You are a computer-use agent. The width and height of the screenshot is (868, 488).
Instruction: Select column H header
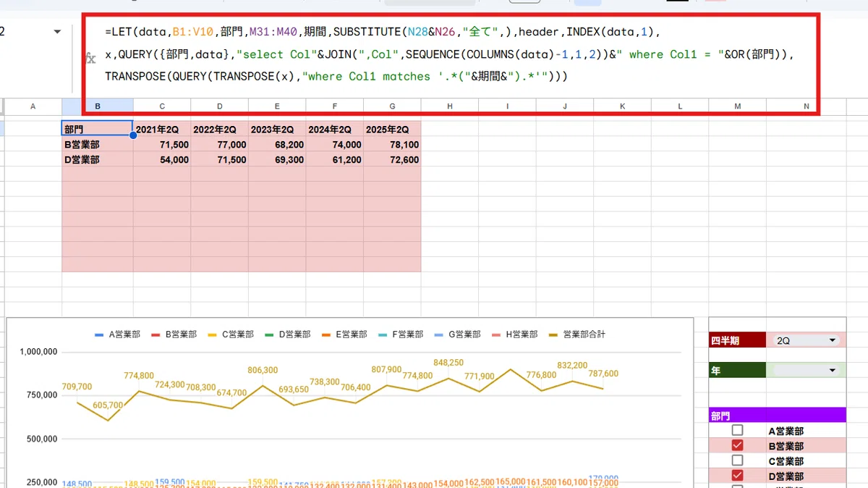(450, 106)
